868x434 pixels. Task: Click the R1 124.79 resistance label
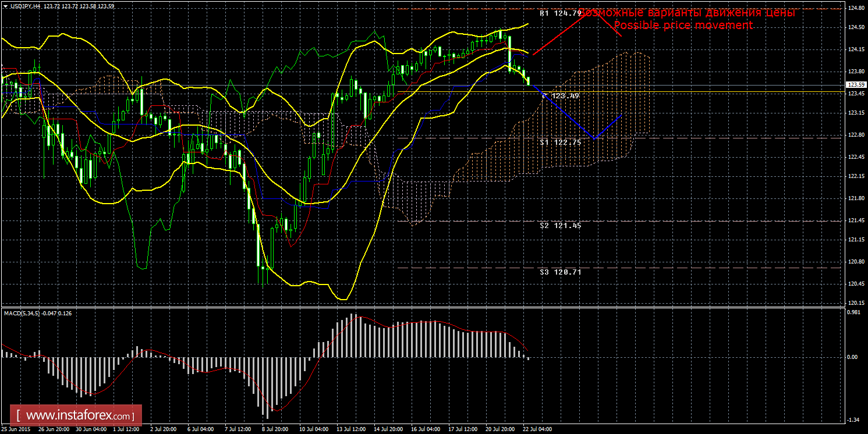[x=560, y=13]
